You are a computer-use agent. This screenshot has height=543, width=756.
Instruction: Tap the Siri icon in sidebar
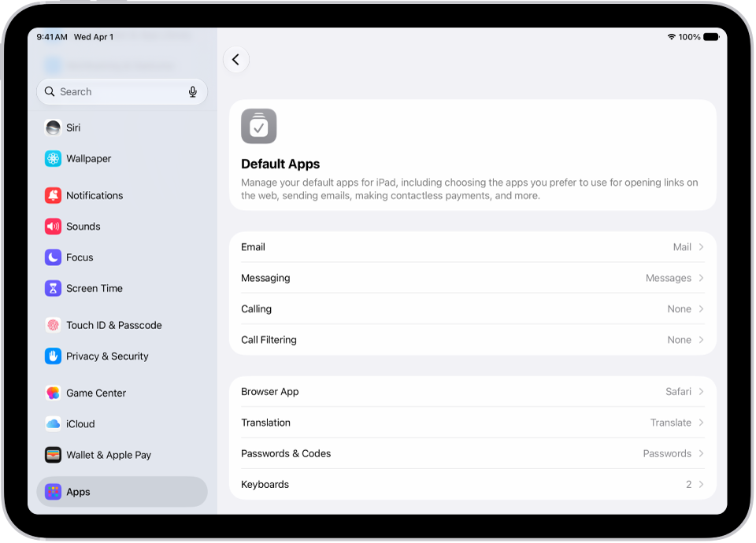point(53,127)
